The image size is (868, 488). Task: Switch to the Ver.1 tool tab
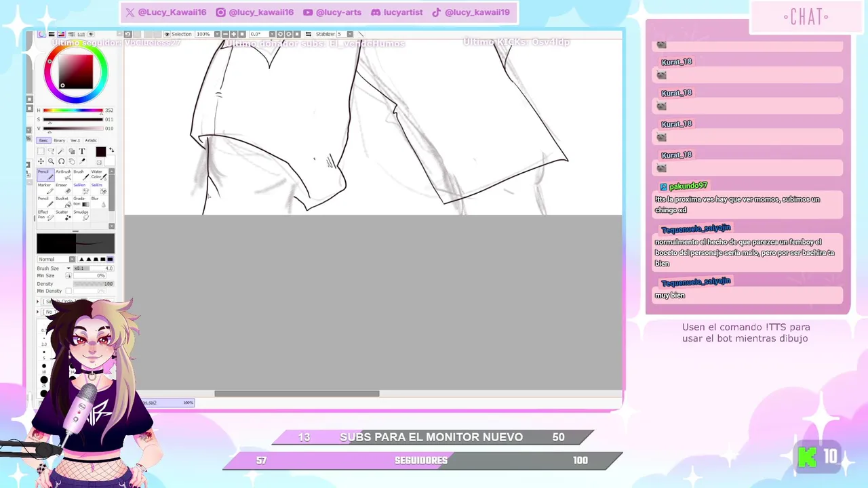(x=75, y=140)
